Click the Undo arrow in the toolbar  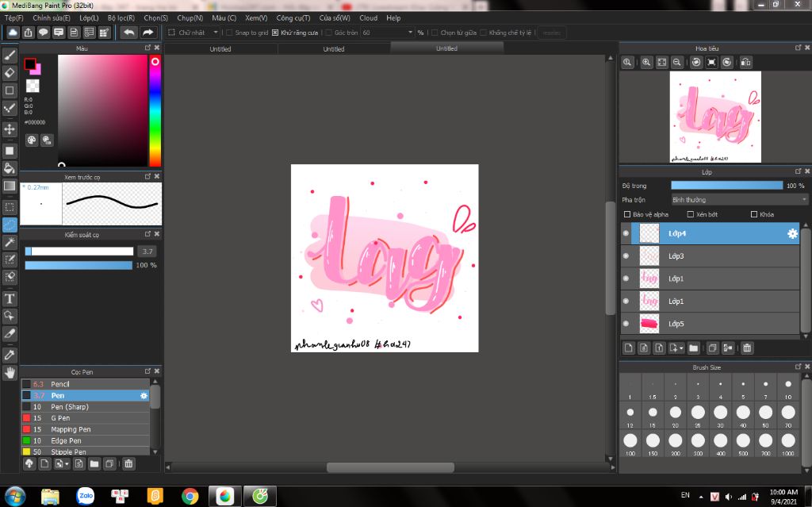tap(129, 33)
